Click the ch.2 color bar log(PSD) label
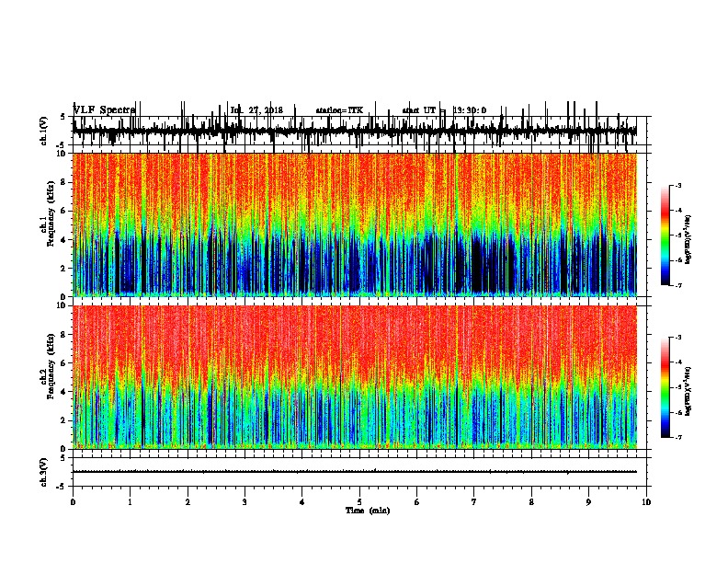This screenshot has width=728, height=563. click(x=688, y=391)
